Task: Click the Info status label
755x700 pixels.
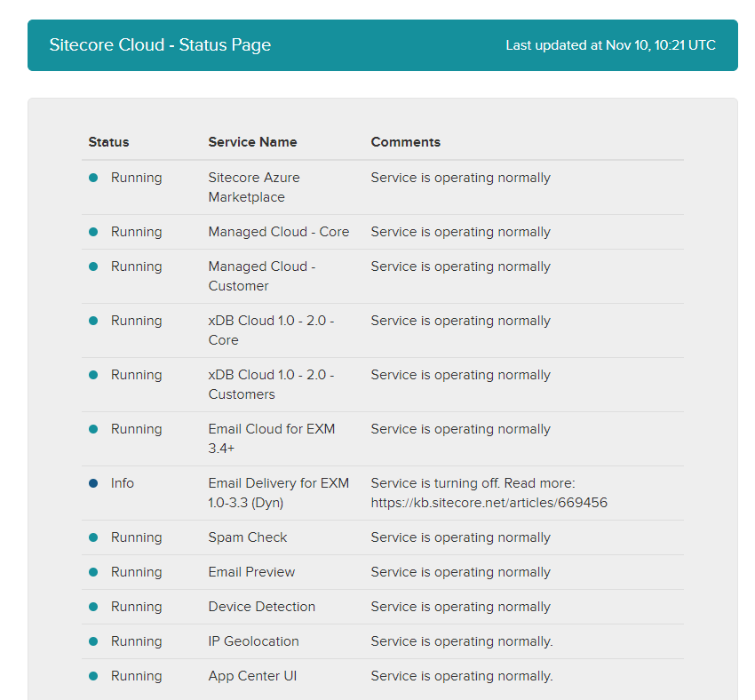Action: pyautogui.click(x=123, y=483)
